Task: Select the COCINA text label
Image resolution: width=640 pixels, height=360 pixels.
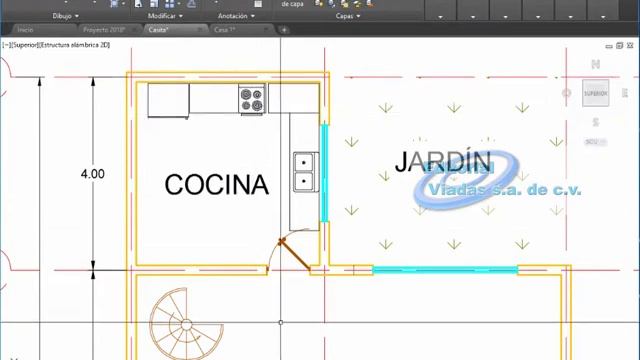Action: [x=216, y=184]
